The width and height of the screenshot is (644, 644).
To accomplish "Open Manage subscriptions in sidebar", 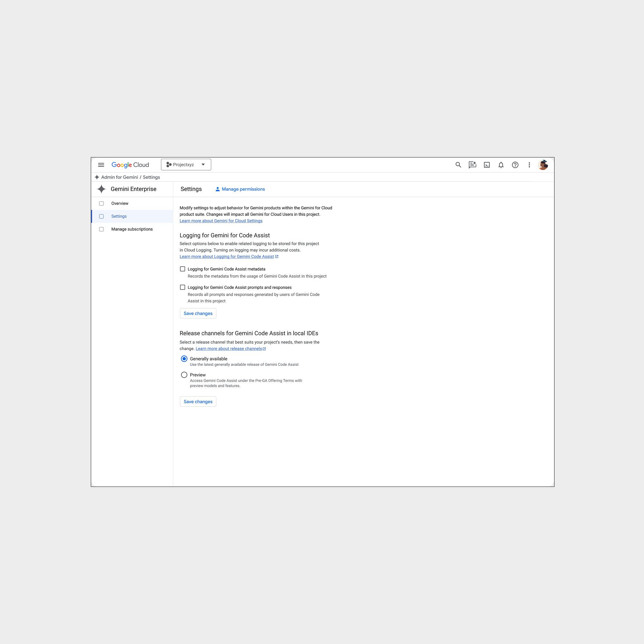I will click(x=132, y=229).
